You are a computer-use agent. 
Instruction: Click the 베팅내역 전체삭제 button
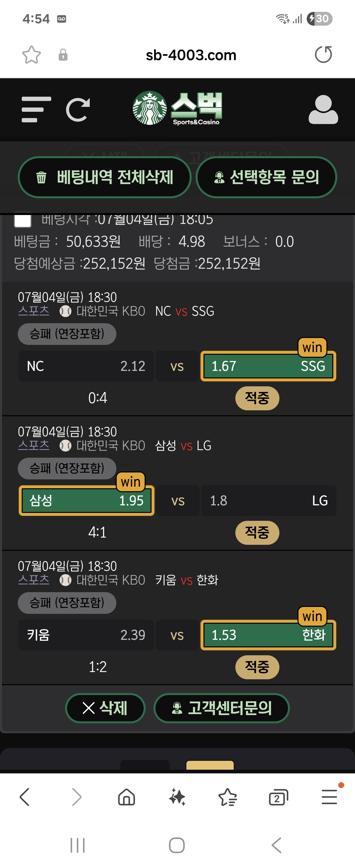click(x=105, y=177)
